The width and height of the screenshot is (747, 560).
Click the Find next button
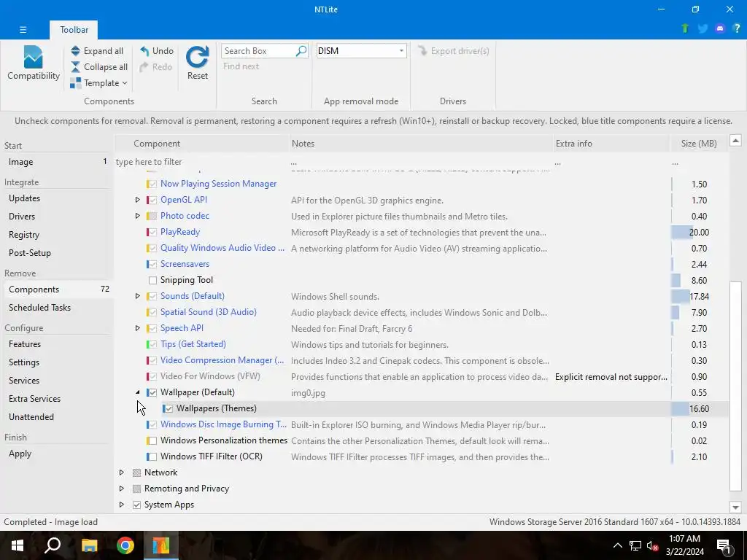(241, 66)
